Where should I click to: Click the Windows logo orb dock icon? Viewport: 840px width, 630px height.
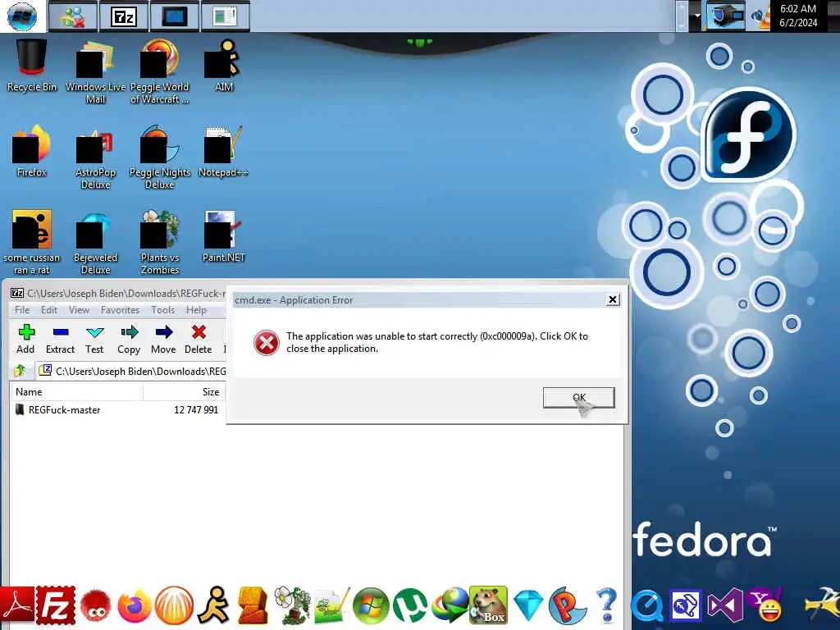(371, 606)
